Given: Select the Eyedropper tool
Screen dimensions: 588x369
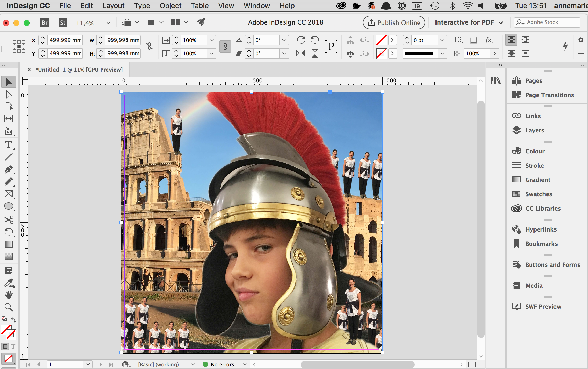Looking at the screenshot, I should coord(9,283).
